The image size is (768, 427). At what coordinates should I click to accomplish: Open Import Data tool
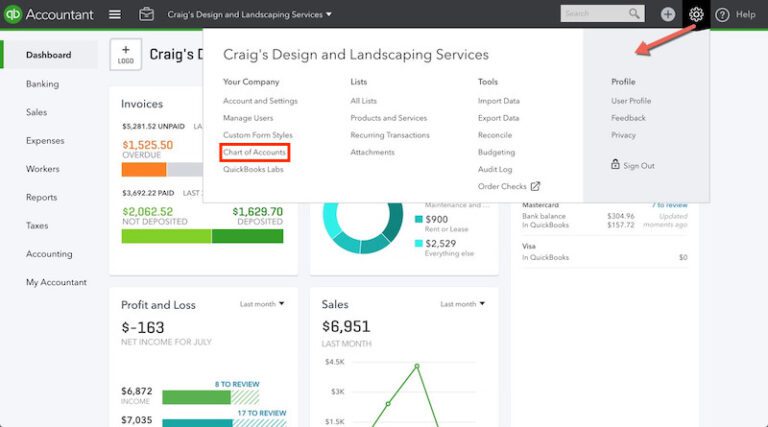coord(499,101)
